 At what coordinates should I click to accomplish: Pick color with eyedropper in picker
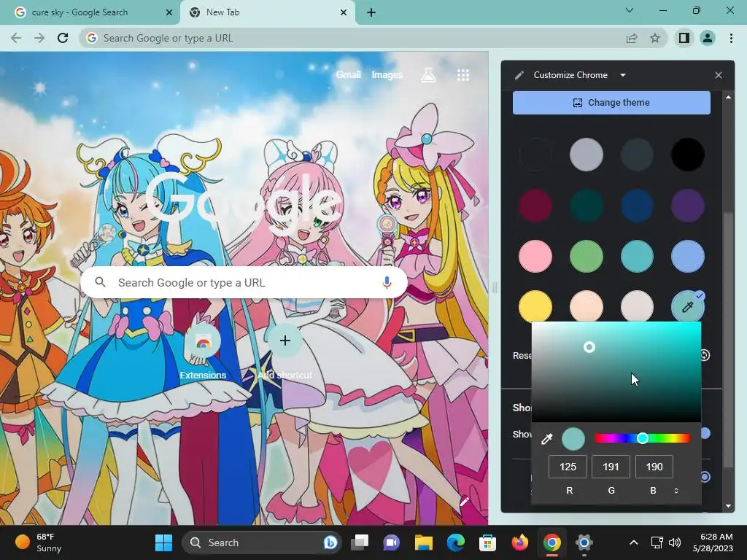click(x=546, y=438)
